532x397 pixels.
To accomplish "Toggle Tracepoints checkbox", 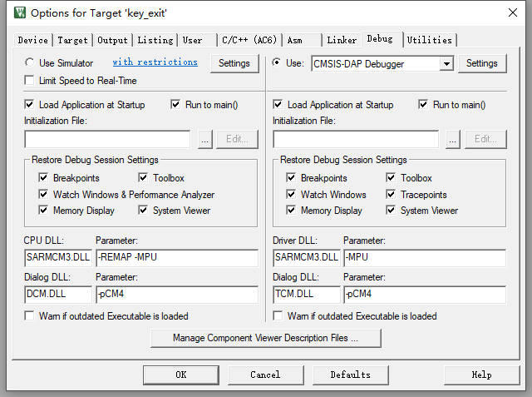I will (391, 194).
